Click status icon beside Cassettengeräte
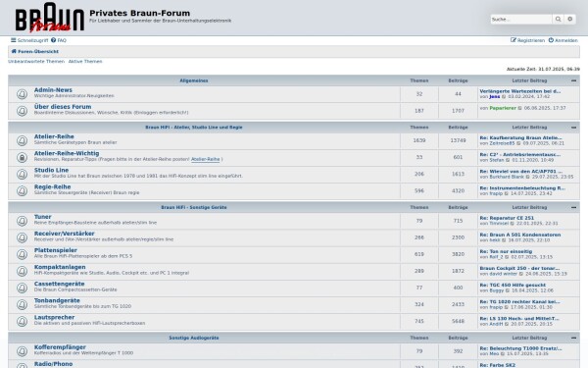The height and width of the screenshot is (368, 588). click(22, 288)
